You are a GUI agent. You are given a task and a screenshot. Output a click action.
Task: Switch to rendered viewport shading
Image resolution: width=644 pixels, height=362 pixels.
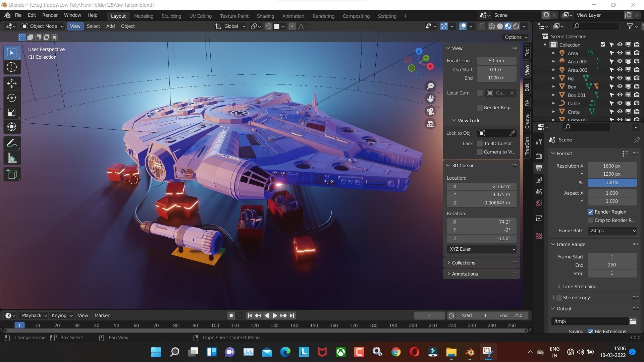point(516,26)
